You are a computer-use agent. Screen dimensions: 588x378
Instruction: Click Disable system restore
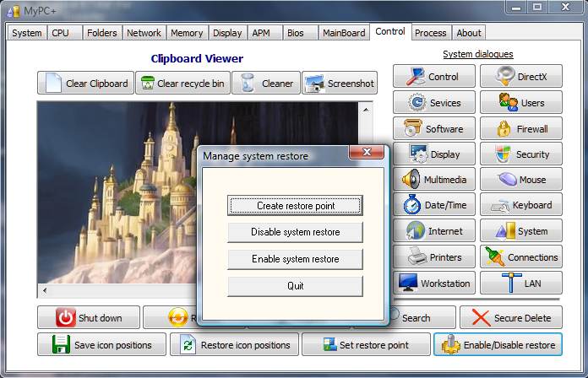click(x=295, y=232)
